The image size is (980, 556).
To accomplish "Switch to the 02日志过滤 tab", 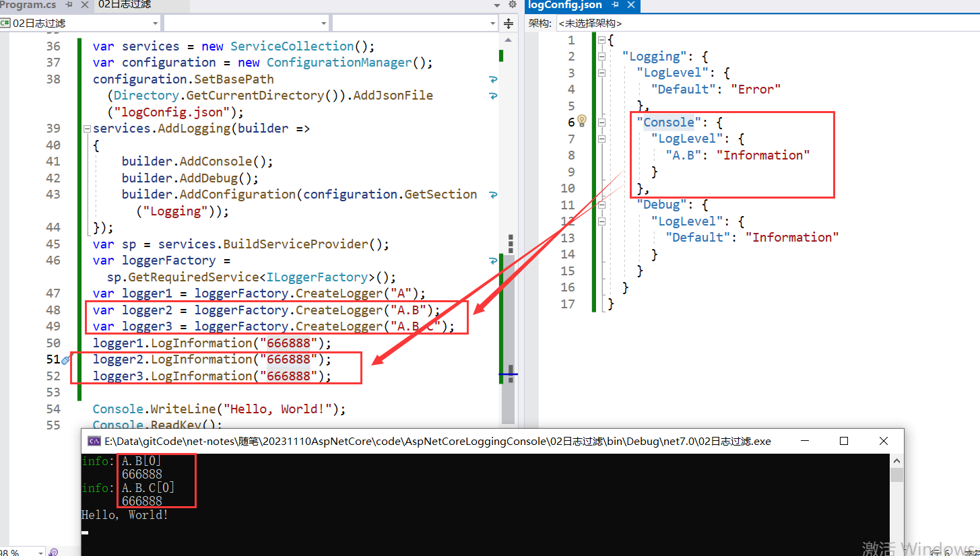I will [125, 5].
